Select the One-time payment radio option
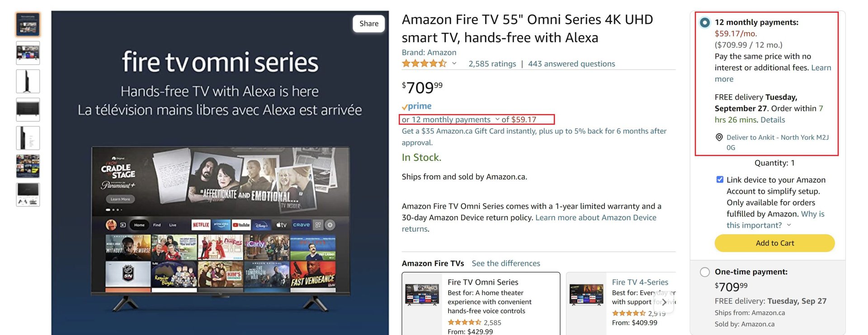This screenshot has width=868, height=335. [705, 272]
